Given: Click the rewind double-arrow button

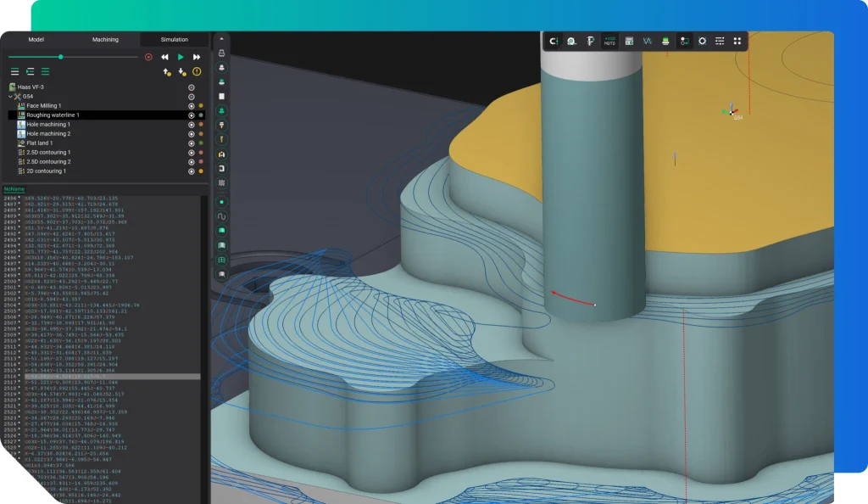Looking at the screenshot, I should (x=165, y=57).
